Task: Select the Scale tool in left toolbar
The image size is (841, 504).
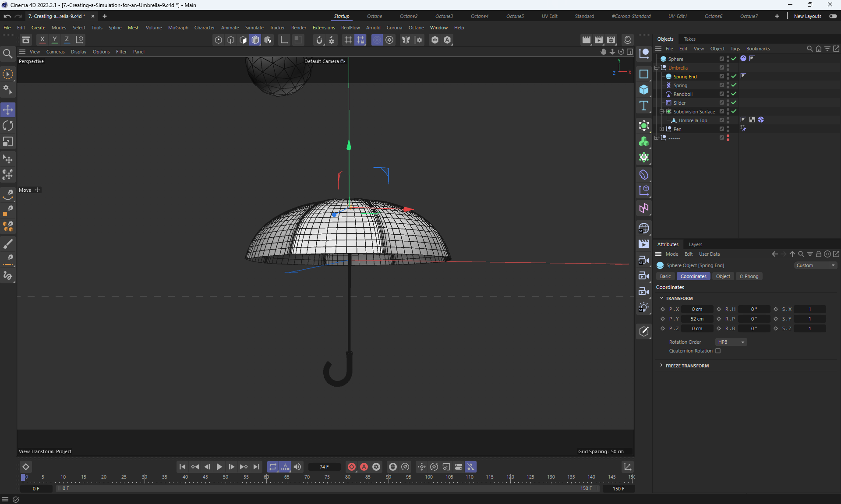Action: [x=8, y=142]
